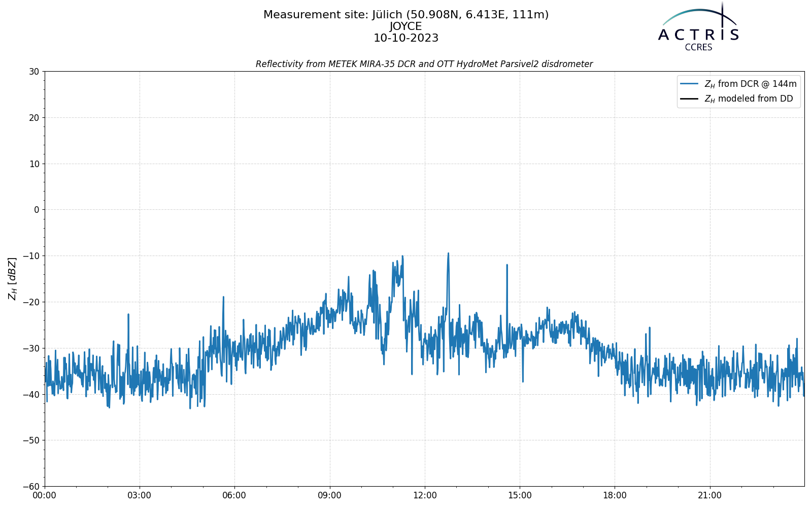Image resolution: width=812 pixels, height=508 pixels.
Task: Click the date 10-10-2023 in header
Action: coord(406,38)
